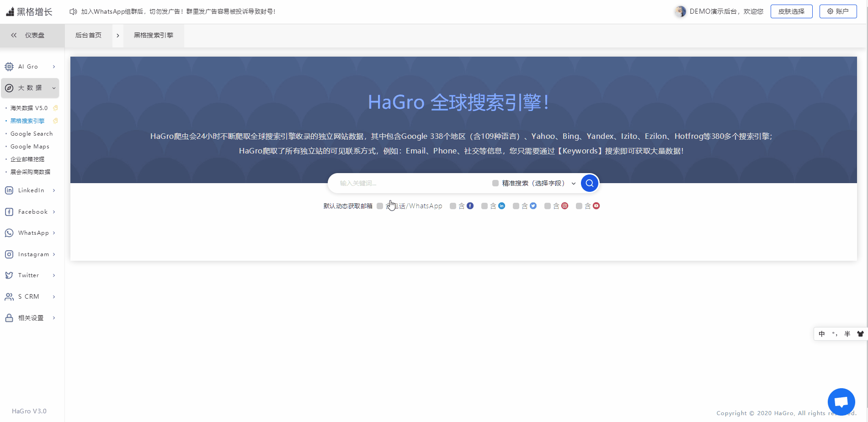Enable the 精准搜索 checkbox

495,183
